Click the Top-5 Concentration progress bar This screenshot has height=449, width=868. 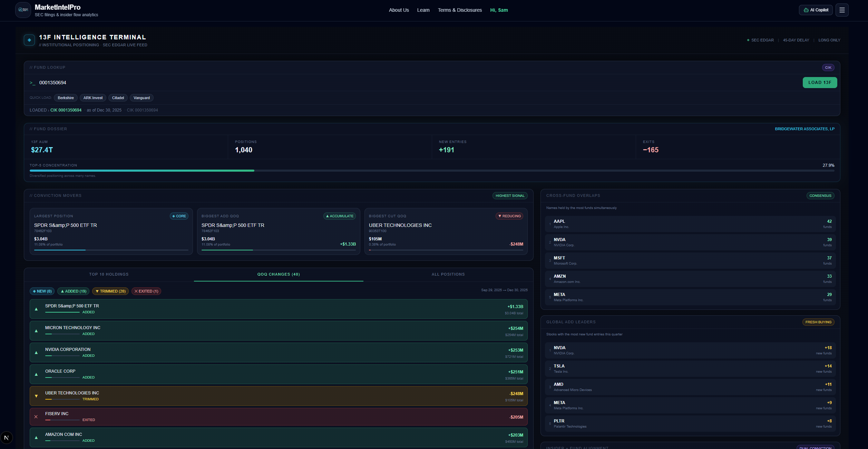pyautogui.click(x=431, y=170)
